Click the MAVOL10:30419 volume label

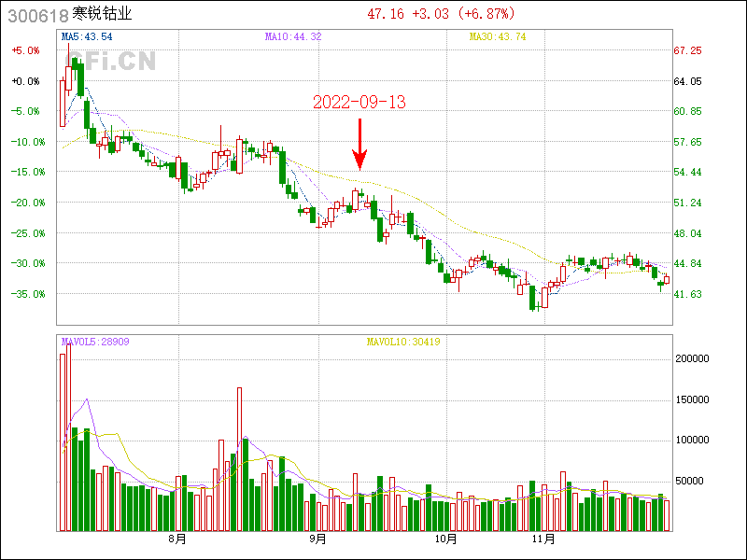coord(403,342)
